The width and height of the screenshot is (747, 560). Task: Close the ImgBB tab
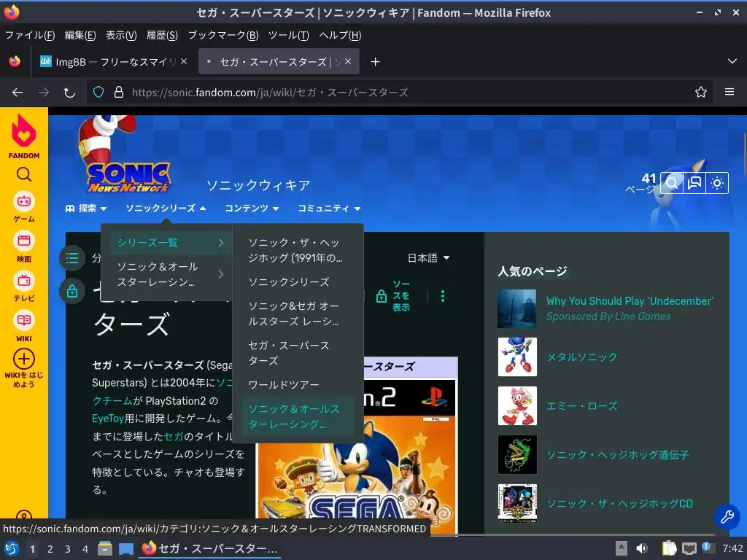point(184,61)
